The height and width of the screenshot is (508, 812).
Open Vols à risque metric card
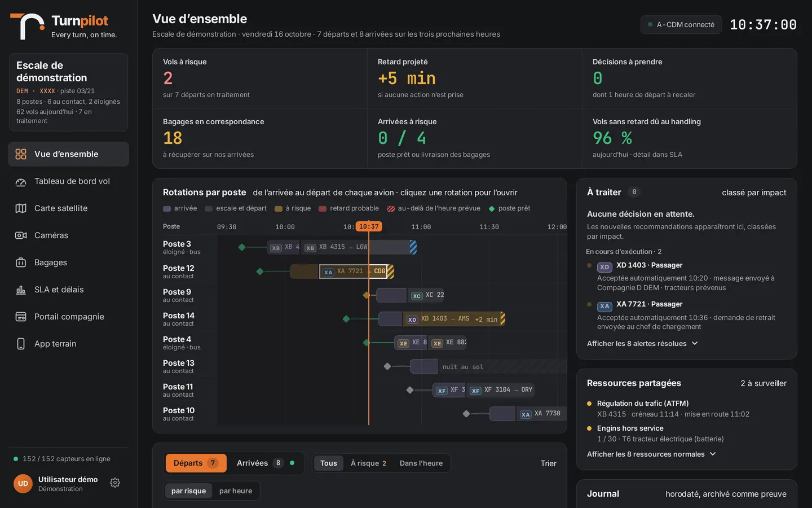(x=260, y=78)
